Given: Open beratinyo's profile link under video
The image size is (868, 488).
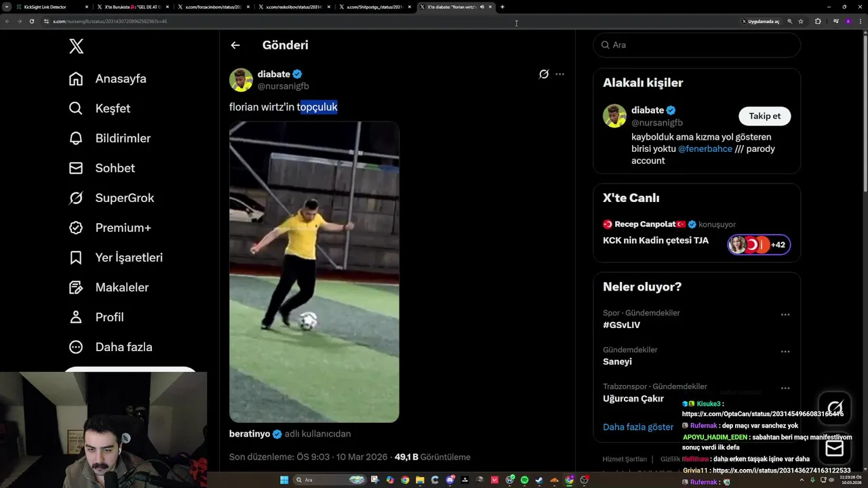Looking at the screenshot, I should coord(249,434).
